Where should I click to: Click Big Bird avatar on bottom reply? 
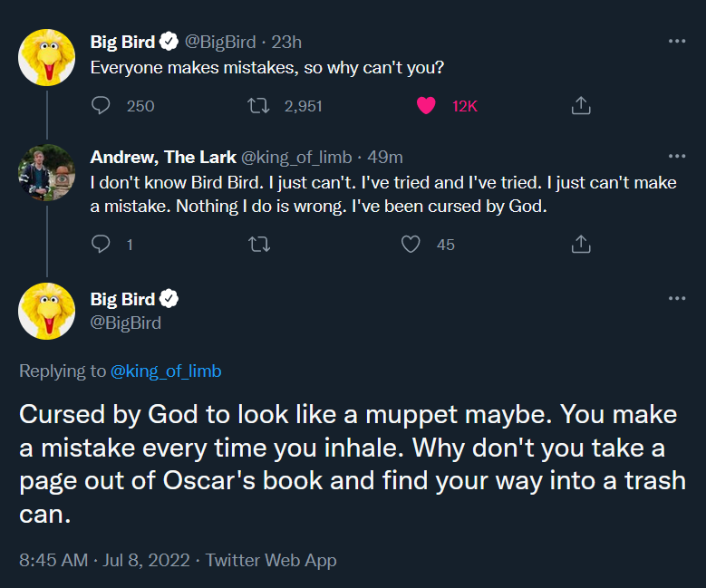(47, 311)
